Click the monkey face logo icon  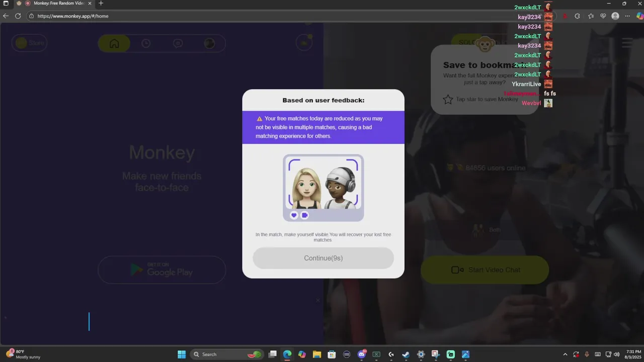(x=485, y=45)
